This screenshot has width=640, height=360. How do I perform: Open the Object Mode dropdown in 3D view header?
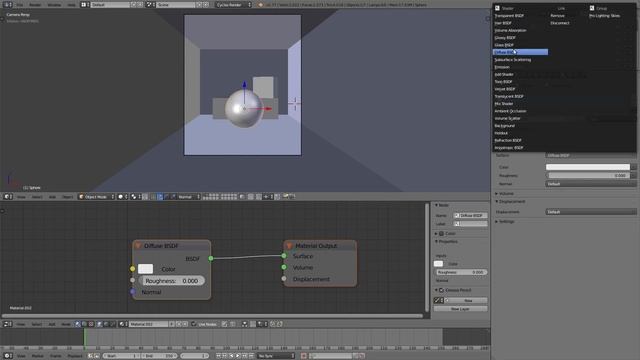[96, 197]
